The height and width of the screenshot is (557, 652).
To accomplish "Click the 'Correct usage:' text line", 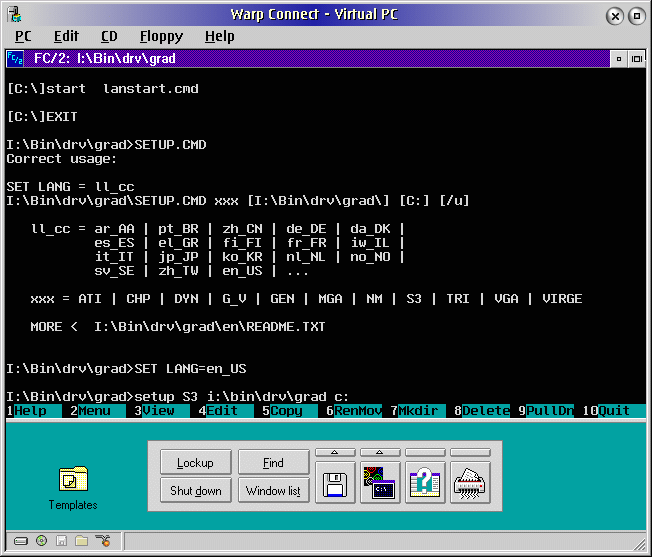I will coord(62,159).
